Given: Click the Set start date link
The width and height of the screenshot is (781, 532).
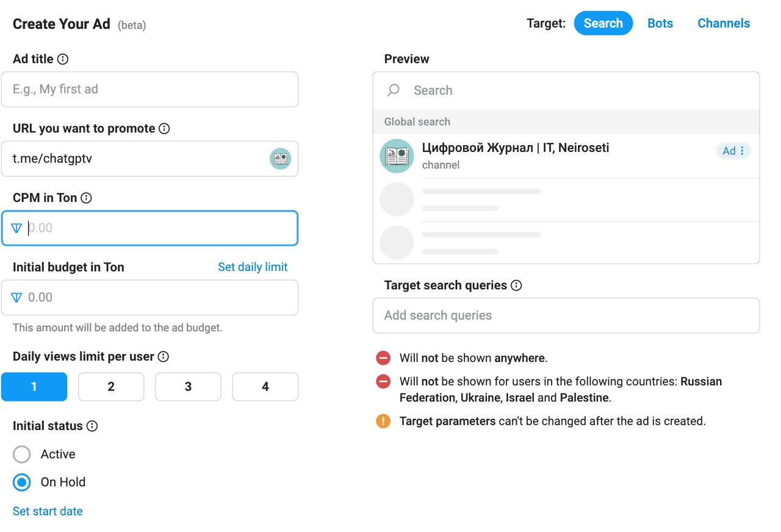Looking at the screenshot, I should pyautogui.click(x=48, y=511).
